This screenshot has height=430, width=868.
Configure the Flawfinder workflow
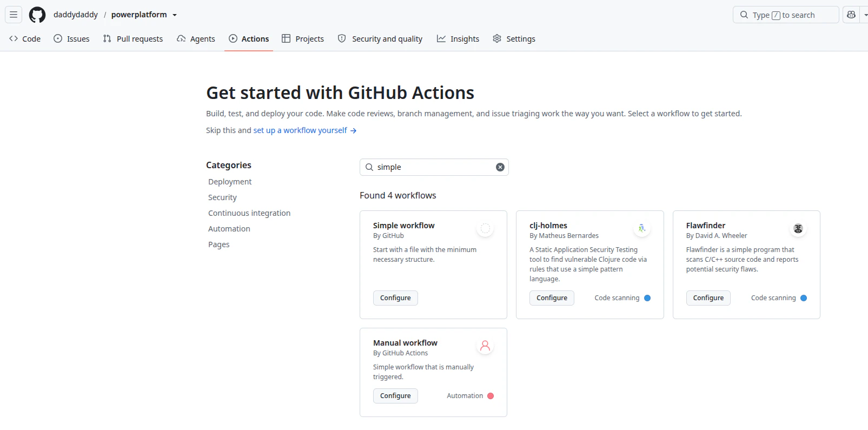708,298
